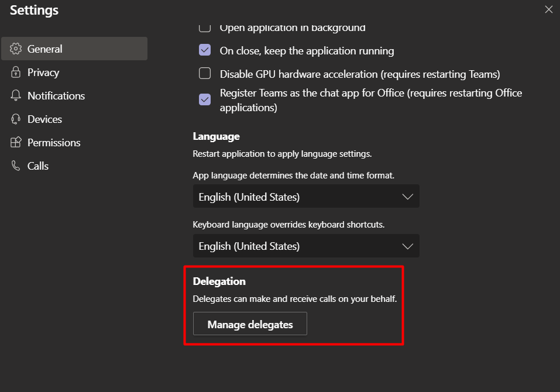Open the Devices settings section
The width and height of the screenshot is (560, 392).
tap(74, 119)
